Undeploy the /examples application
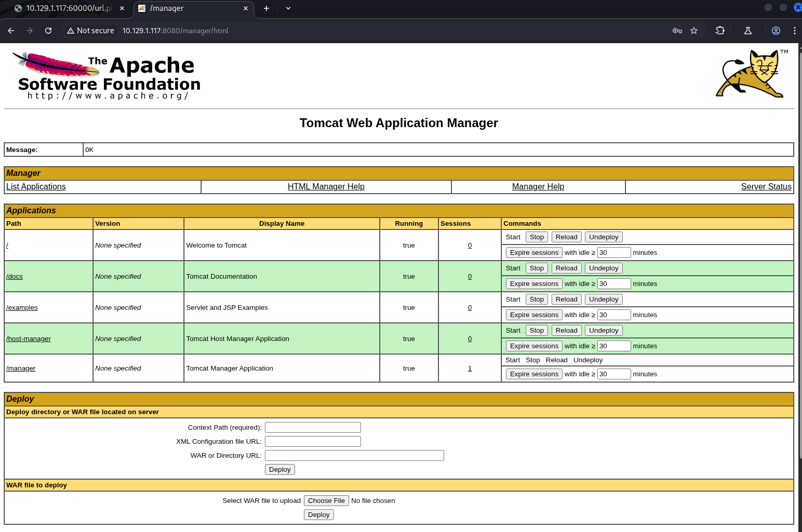This screenshot has height=532, width=802. [x=604, y=299]
